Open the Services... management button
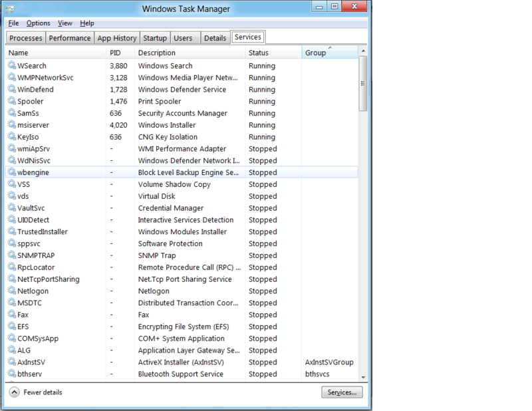Viewport: 532px width, 411px height. click(342, 392)
